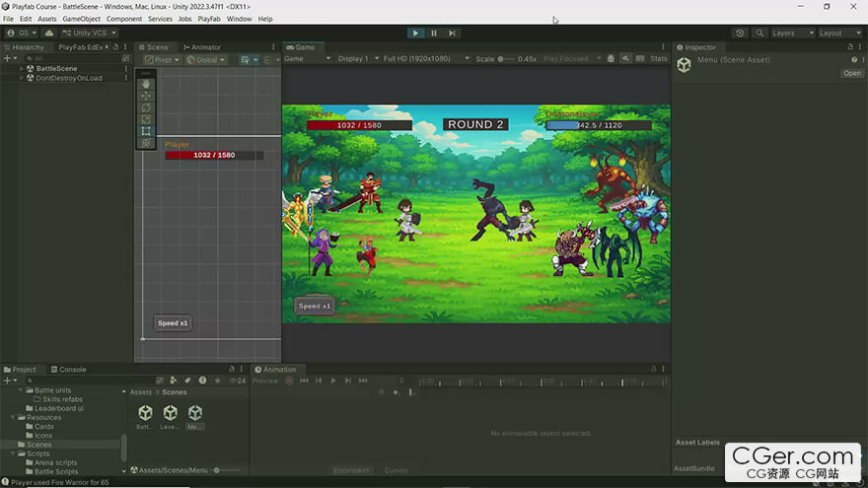Click the Add keyframe icon in Animation
Viewport: 868px width, 488px height.
click(x=396, y=392)
